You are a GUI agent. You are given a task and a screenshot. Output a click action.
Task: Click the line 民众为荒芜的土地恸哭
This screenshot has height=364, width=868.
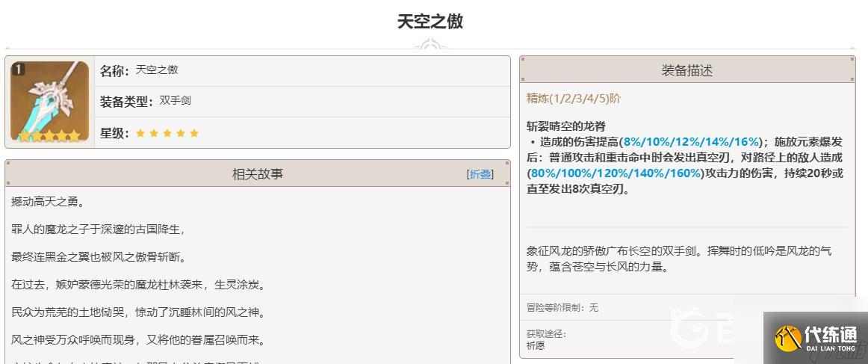pos(138,312)
